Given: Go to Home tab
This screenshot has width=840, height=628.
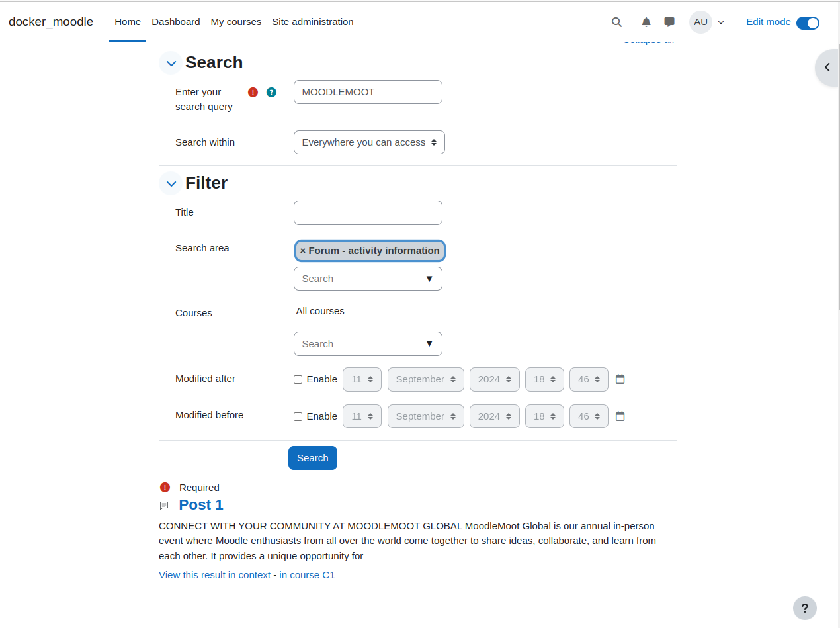Looking at the screenshot, I should tap(128, 22).
